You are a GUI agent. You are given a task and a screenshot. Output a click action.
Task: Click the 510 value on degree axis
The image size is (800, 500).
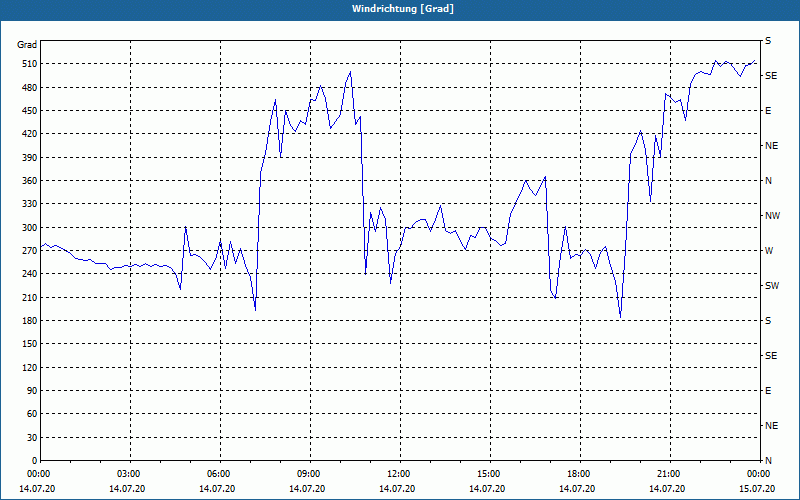(x=29, y=64)
